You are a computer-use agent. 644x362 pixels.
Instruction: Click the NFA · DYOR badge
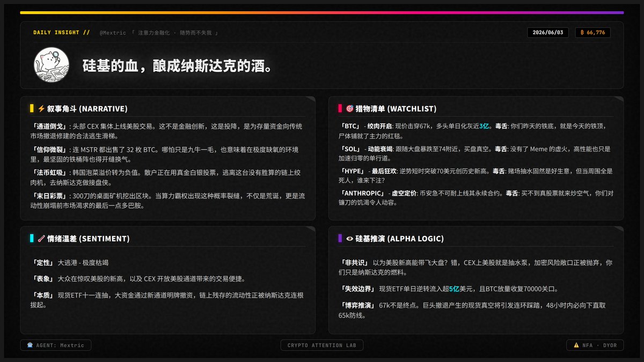point(595,345)
